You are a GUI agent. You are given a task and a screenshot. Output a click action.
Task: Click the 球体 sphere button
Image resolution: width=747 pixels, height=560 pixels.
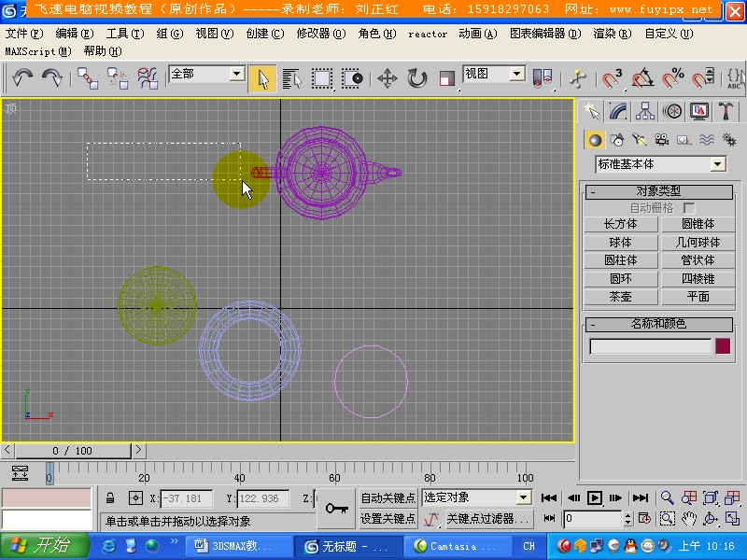pos(621,243)
